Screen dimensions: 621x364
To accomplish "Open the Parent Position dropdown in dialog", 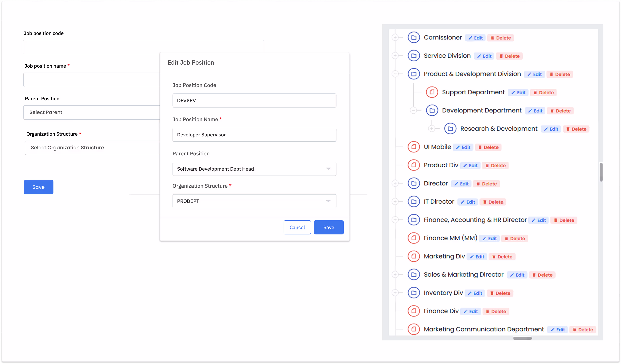I will tap(254, 169).
